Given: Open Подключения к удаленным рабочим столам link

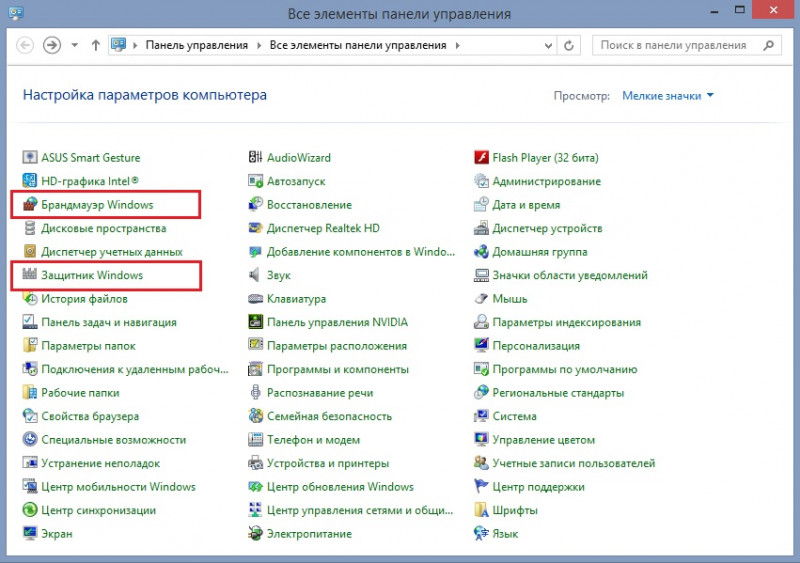Looking at the screenshot, I should point(135,369).
